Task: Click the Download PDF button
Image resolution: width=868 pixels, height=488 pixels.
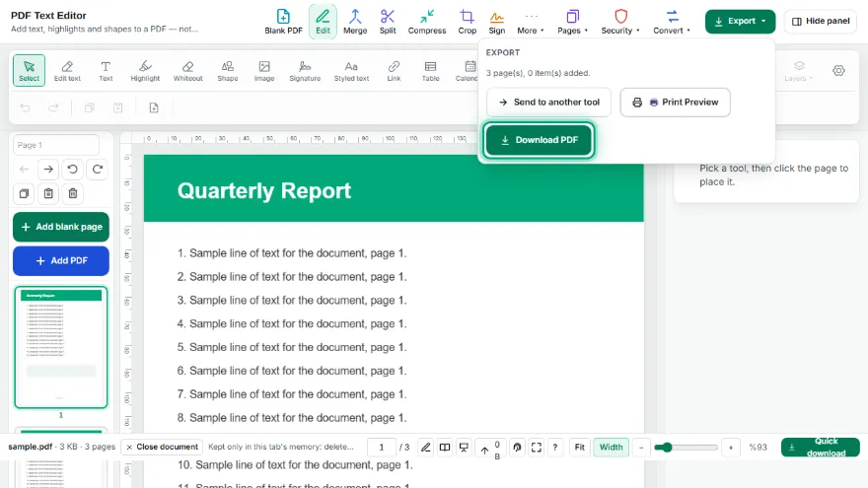Action: 540,140
